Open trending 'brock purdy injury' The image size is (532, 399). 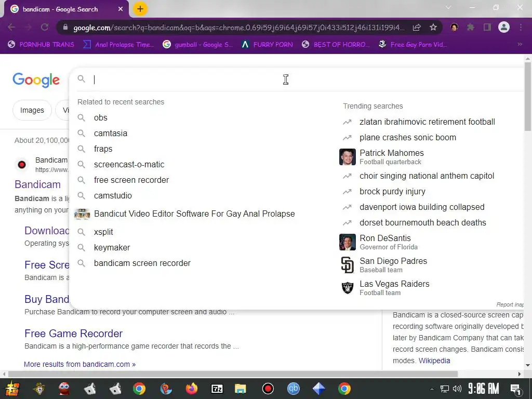392,191
